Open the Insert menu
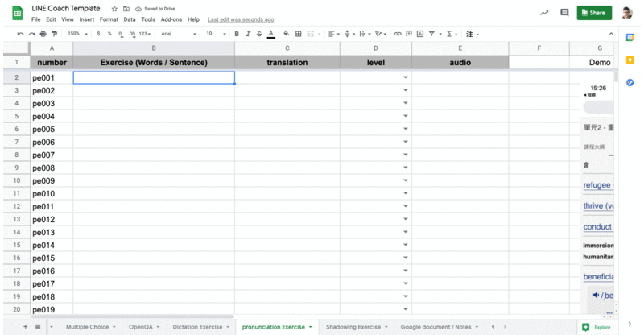 (87, 19)
